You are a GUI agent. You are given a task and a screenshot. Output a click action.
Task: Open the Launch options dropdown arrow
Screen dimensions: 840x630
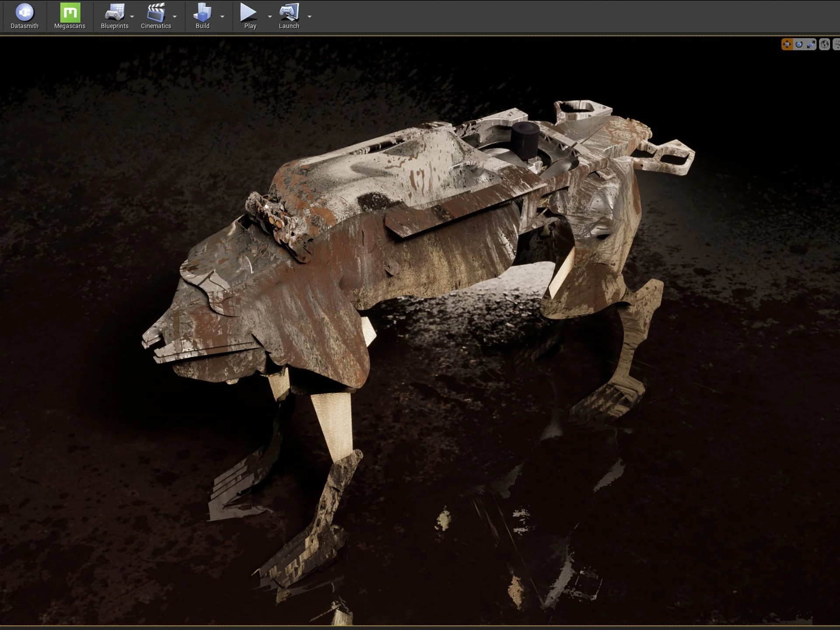[x=309, y=17]
